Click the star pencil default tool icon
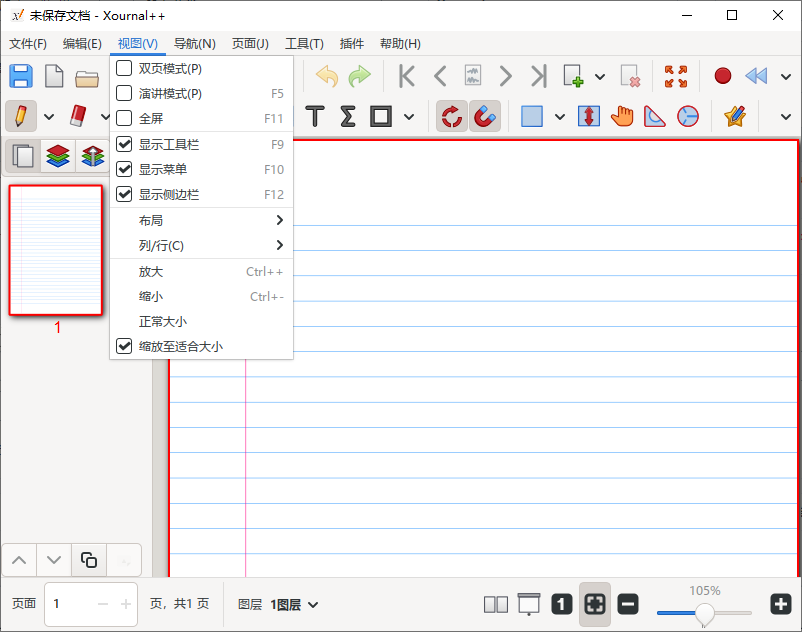Viewport: 802px width, 632px height. (735, 116)
